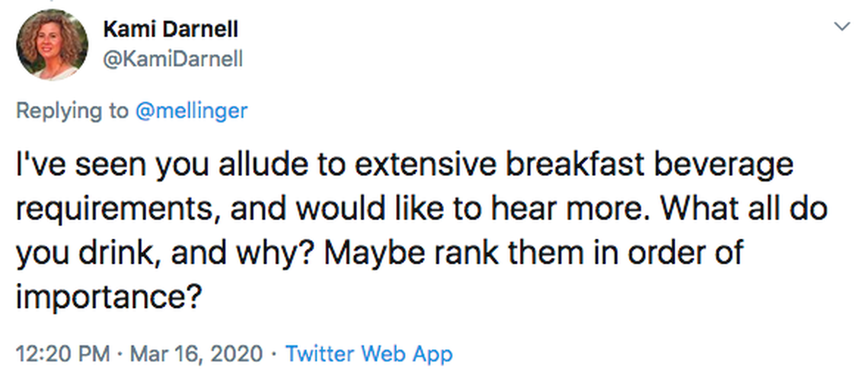Open the tweet options chevron menu
Screen dimensions: 868x388
(x=841, y=27)
